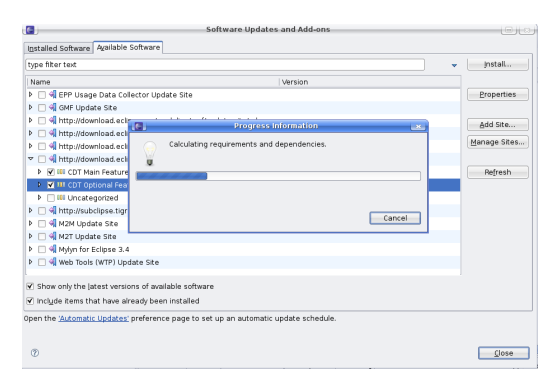The height and width of the screenshot is (392, 560).
Task: Click the progress bar in Progress Information
Action: pos(278,176)
